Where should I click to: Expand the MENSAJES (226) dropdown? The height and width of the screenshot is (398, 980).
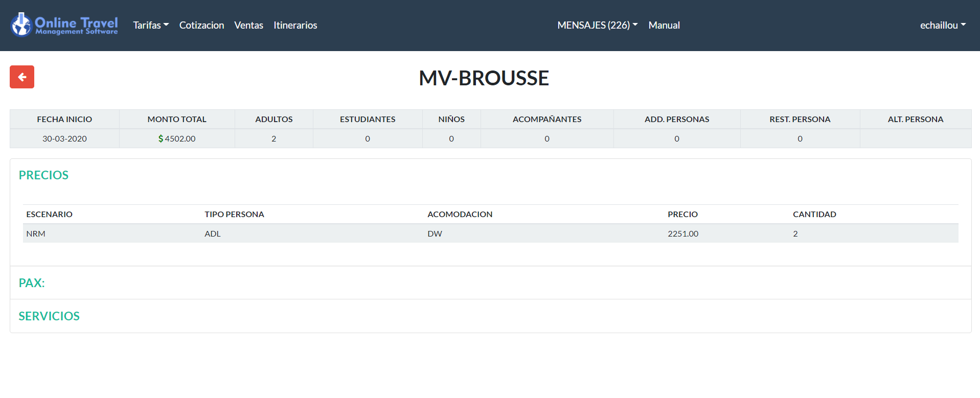click(x=597, y=25)
